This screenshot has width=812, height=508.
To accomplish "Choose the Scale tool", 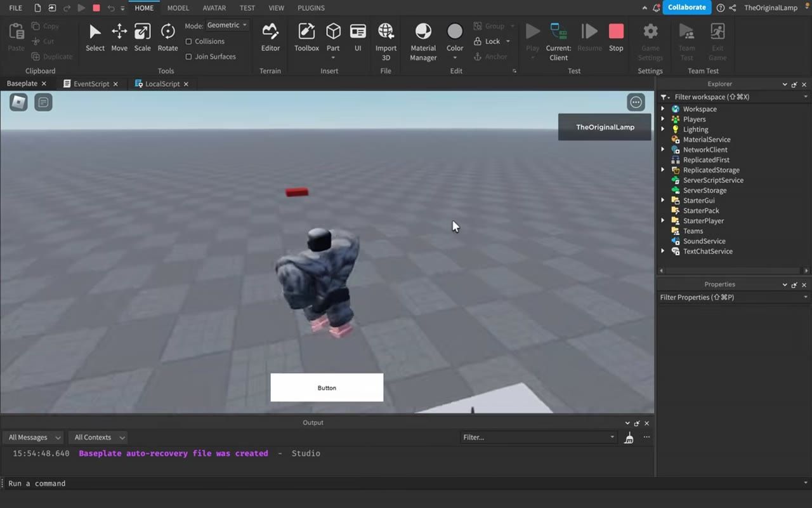I will (x=143, y=38).
